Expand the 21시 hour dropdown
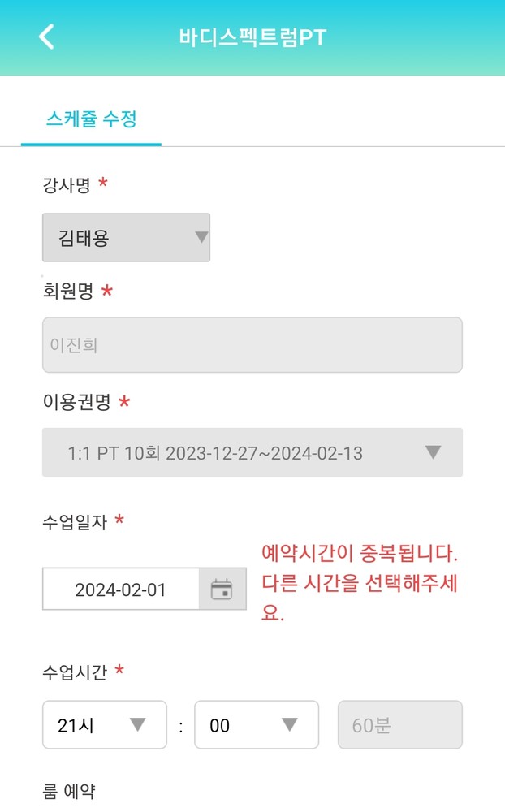The image size is (505, 812). [104, 725]
